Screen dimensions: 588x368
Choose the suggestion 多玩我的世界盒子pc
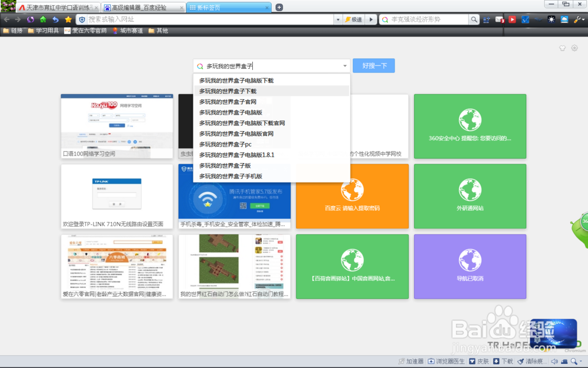click(272, 144)
